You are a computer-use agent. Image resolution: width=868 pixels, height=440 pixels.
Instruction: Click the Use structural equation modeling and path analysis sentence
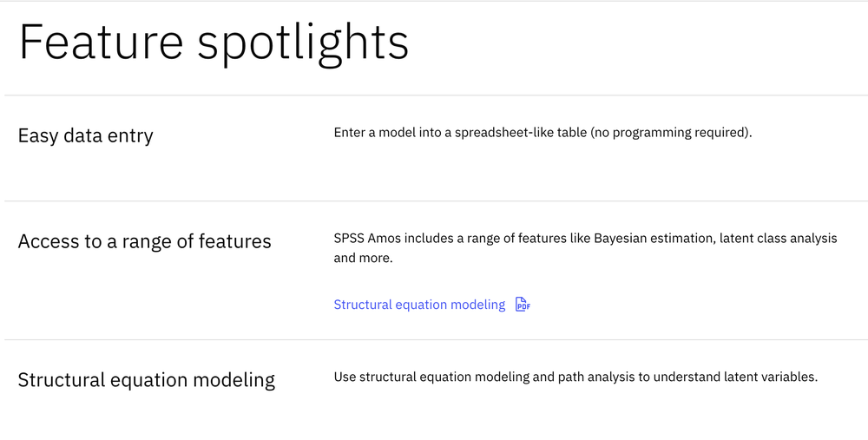[x=575, y=378]
